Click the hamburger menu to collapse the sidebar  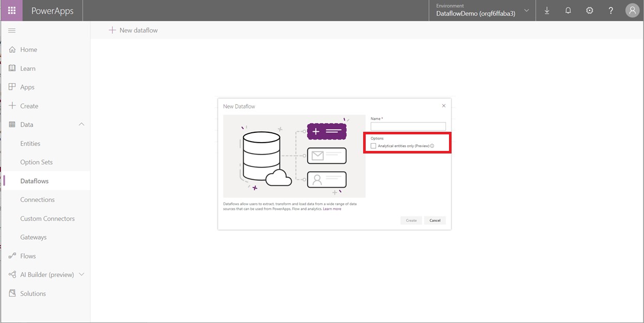coord(11,30)
